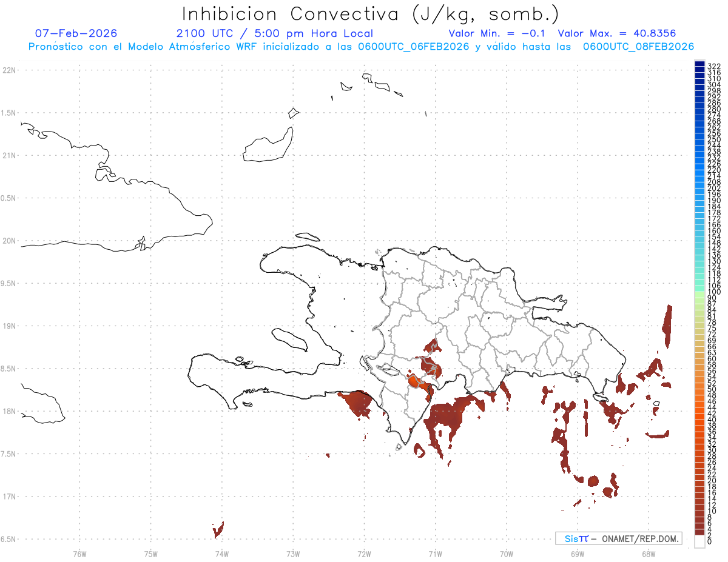Click the Great Inagua island outline
Viewport: 728px width, 562px height.
(x=269, y=144)
